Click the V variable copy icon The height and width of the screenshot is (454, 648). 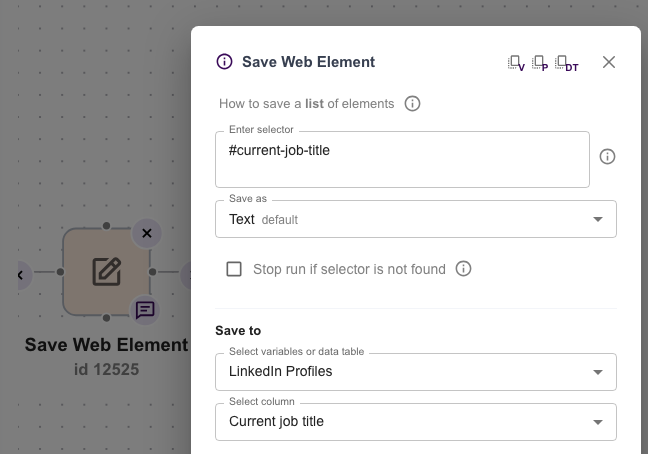516,63
